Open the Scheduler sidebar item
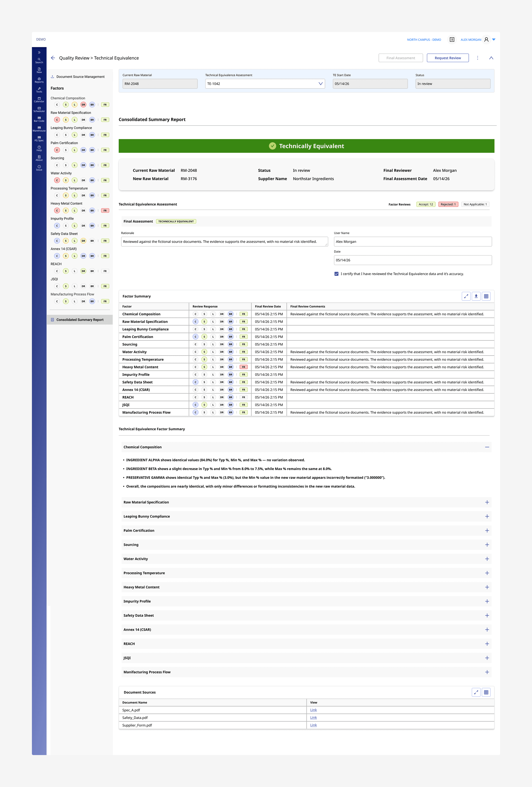The image size is (532, 787). click(x=39, y=109)
